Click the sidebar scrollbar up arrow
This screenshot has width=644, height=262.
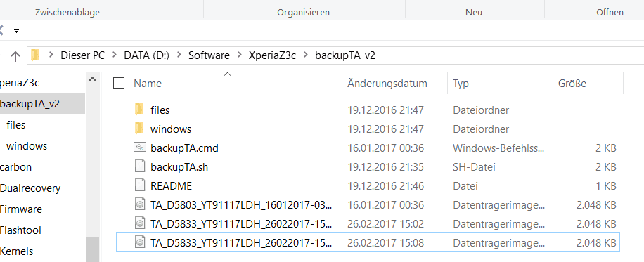[92, 79]
